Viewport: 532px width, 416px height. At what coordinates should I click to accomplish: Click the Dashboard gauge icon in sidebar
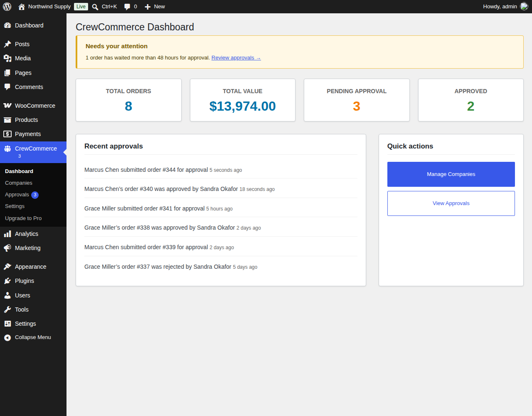[x=7, y=25]
